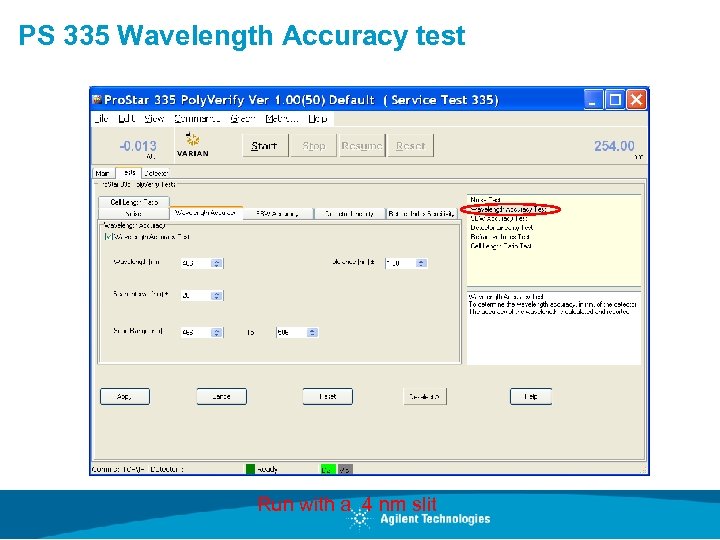Open the ABS Accuracy test tab
Image resolution: width=720 pixels, height=540 pixels.
278,214
